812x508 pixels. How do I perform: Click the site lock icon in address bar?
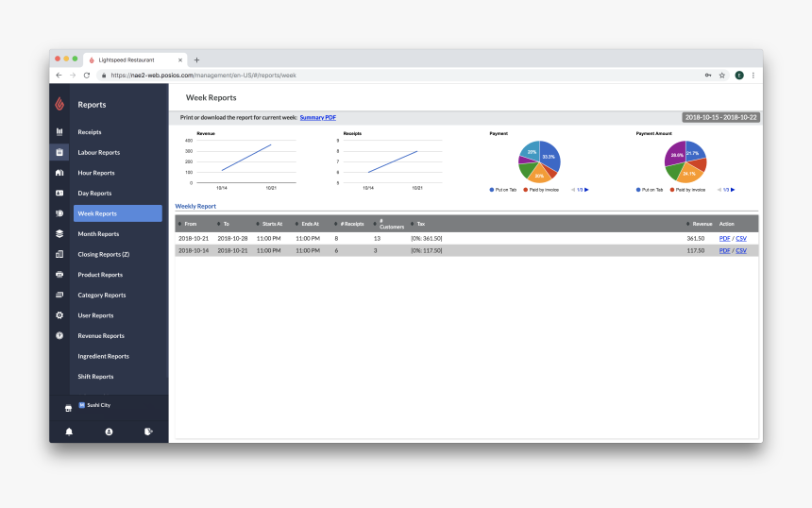coord(104,76)
